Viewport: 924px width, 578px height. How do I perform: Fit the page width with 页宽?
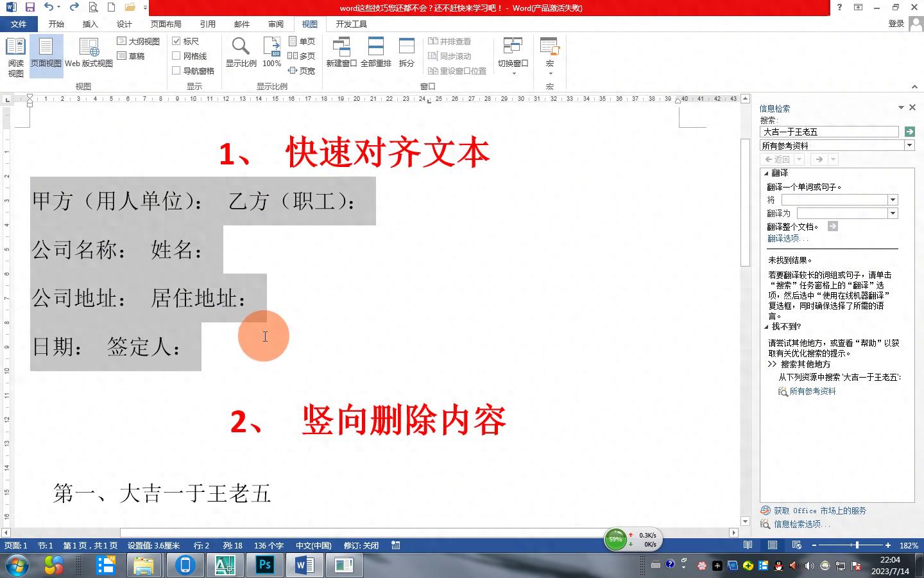click(x=302, y=71)
